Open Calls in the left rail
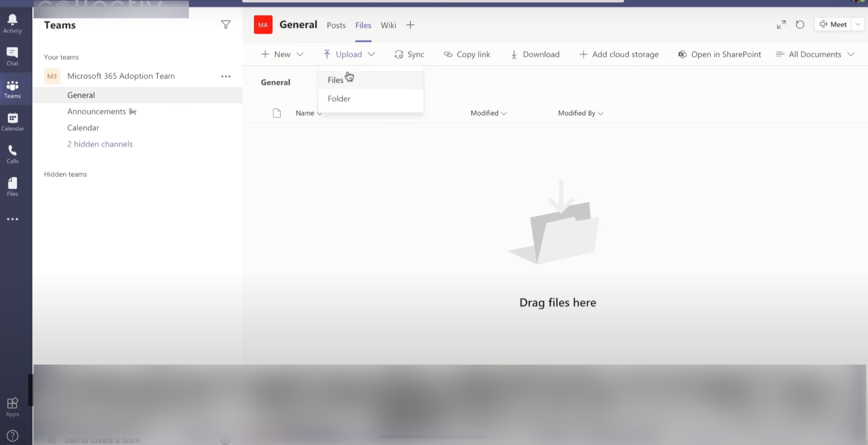The width and height of the screenshot is (868, 445). point(12,154)
